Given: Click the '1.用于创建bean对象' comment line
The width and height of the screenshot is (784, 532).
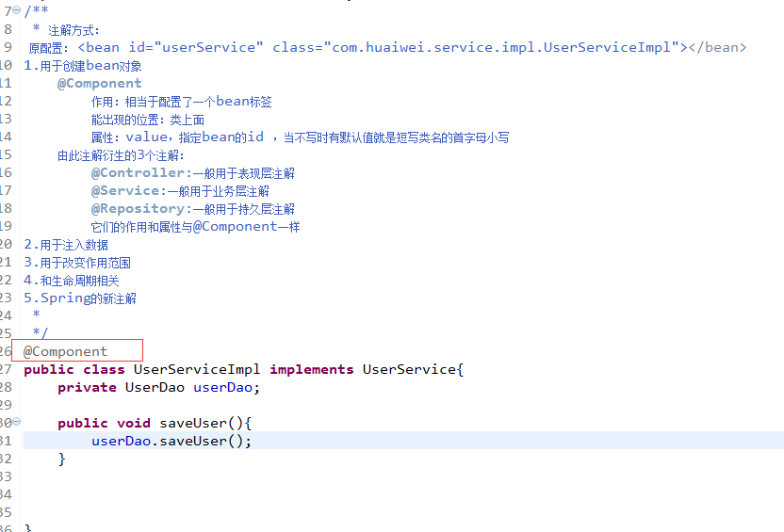Looking at the screenshot, I should coord(83,65).
